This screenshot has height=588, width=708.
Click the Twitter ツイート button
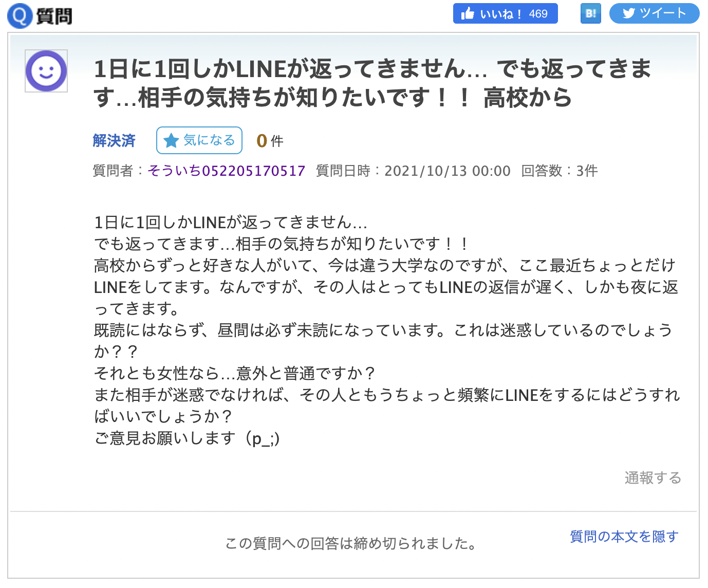654,13
